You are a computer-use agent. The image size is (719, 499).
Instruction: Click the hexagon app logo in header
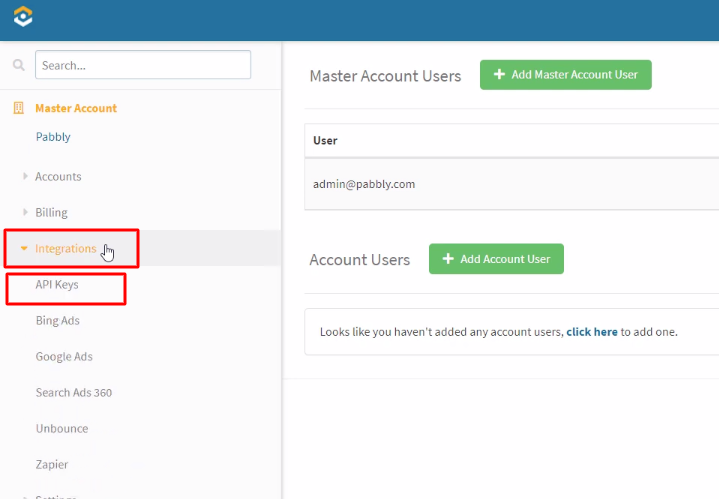pyautogui.click(x=23, y=17)
